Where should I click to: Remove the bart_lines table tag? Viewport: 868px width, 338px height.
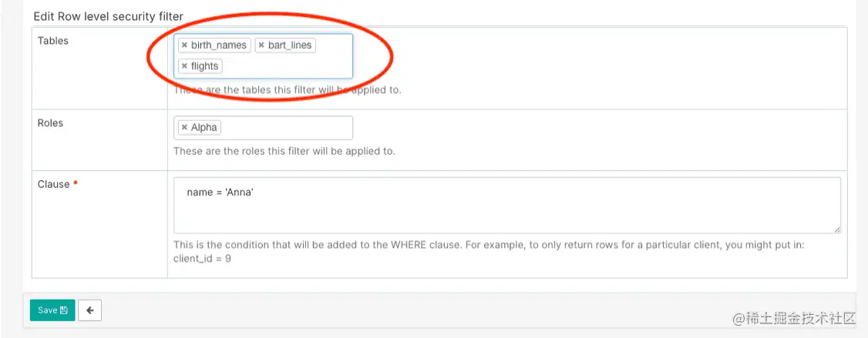(x=261, y=45)
